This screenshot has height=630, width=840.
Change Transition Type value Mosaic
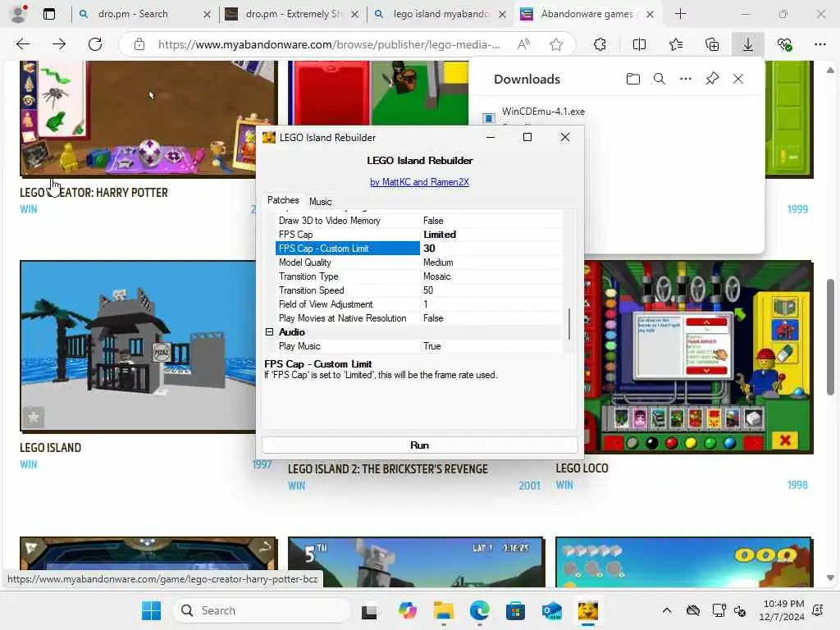(x=492, y=276)
